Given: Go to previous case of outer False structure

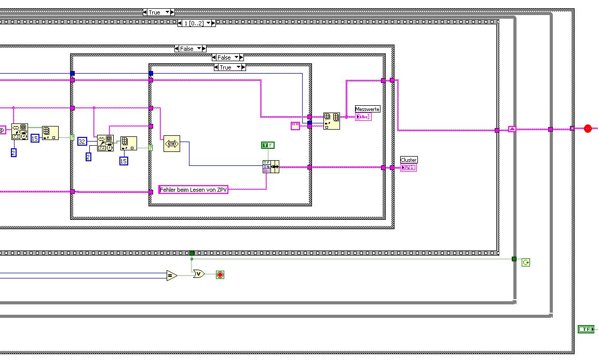Looking at the screenshot, I should click(x=176, y=49).
